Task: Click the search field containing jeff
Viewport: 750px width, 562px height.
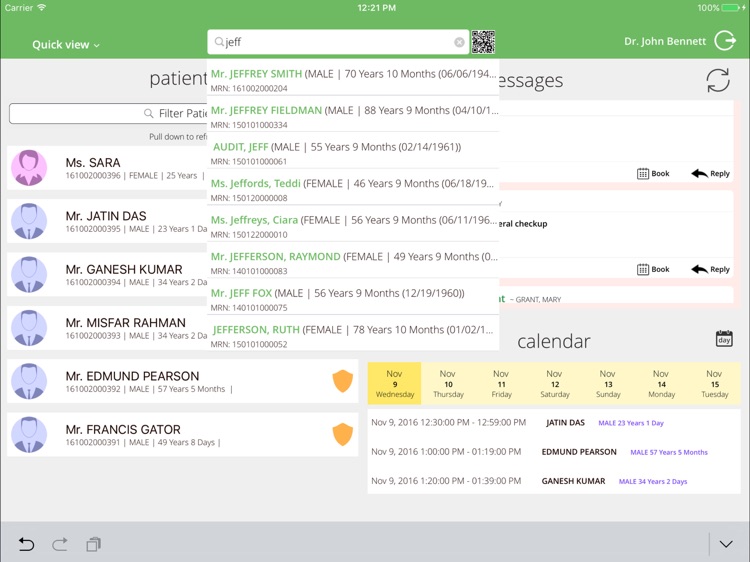Action: pyautogui.click(x=338, y=42)
